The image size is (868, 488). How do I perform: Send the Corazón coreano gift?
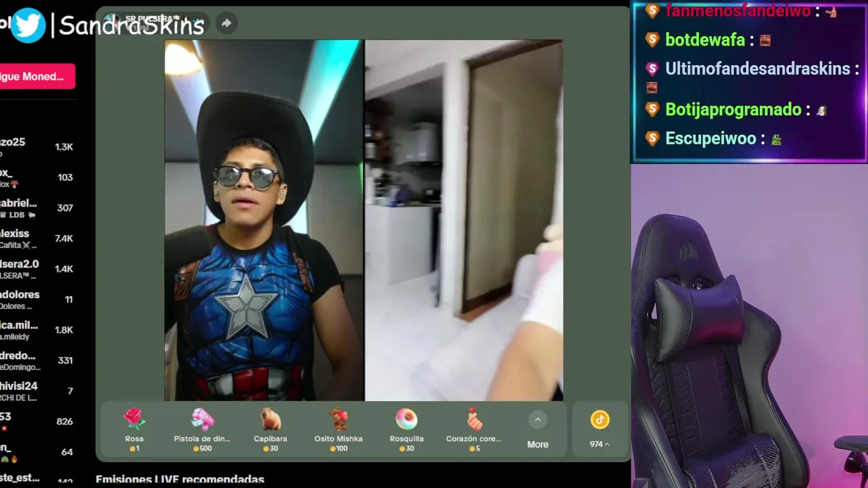(474, 430)
